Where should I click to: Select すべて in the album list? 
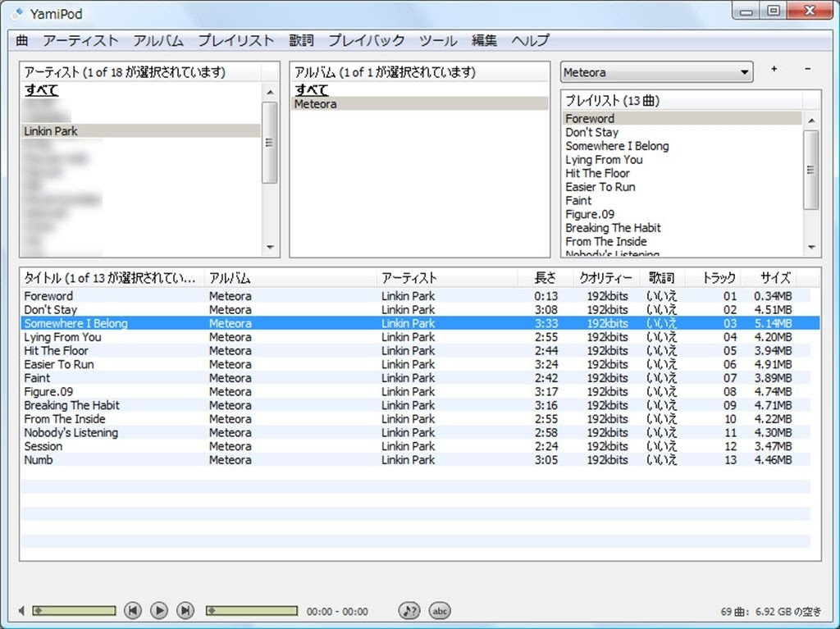(x=311, y=90)
